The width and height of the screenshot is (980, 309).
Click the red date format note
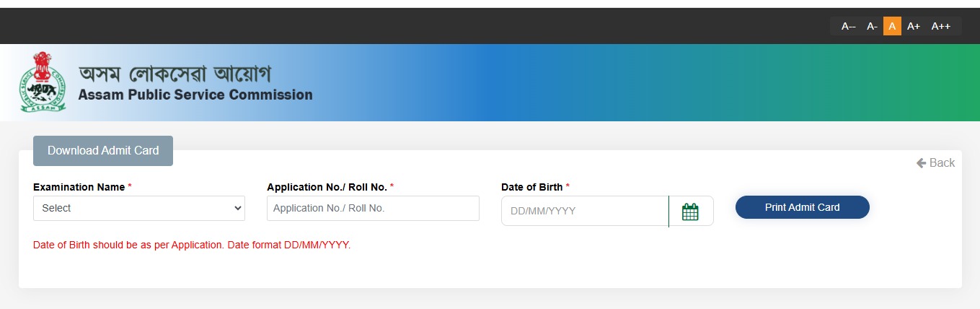tap(192, 245)
